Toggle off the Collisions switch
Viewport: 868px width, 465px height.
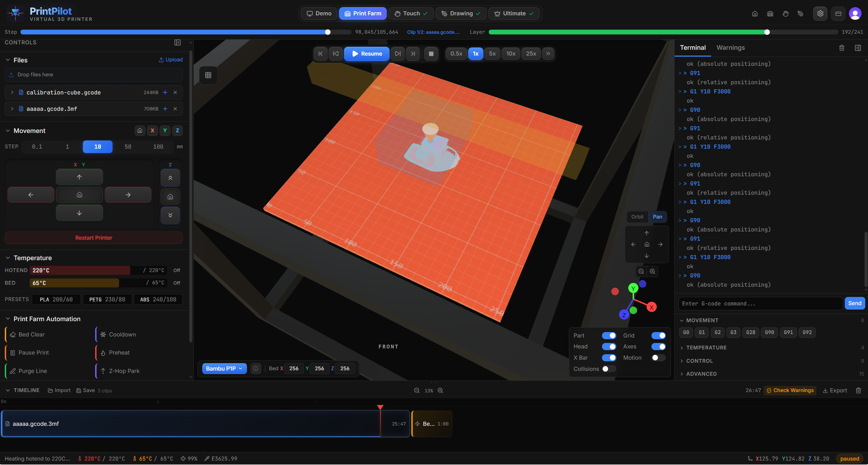tap(609, 369)
